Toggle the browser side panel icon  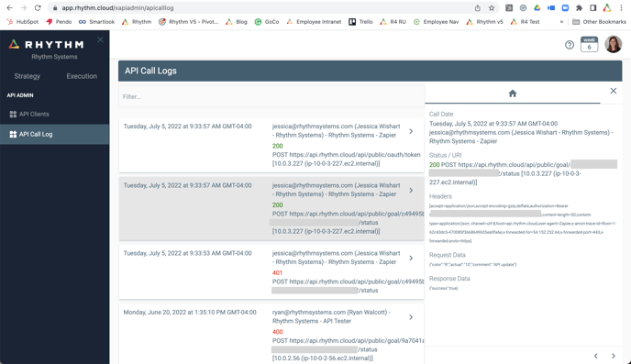point(592,7)
